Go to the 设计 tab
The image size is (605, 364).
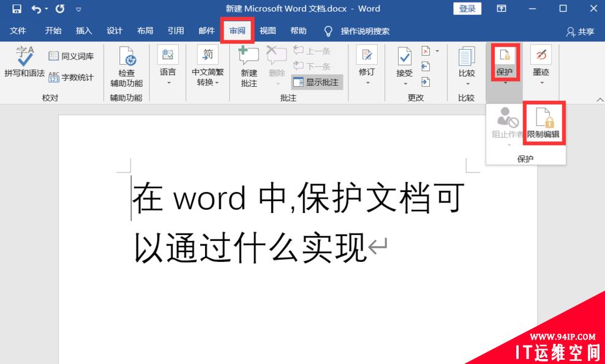(x=115, y=31)
